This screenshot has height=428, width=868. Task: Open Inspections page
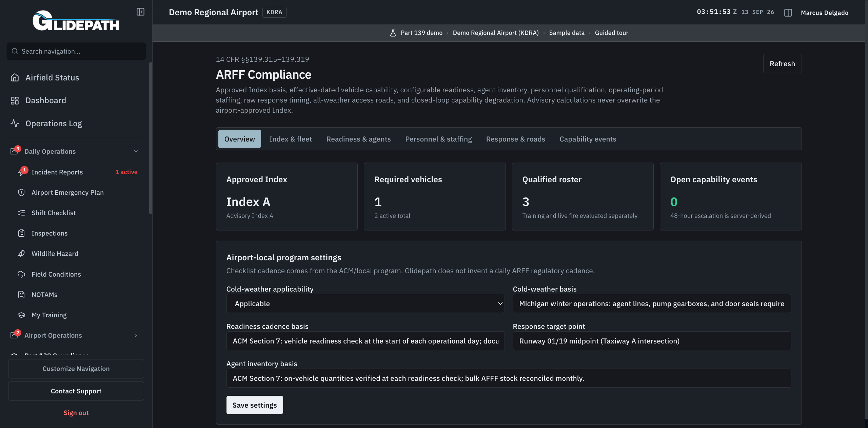click(x=77, y=233)
